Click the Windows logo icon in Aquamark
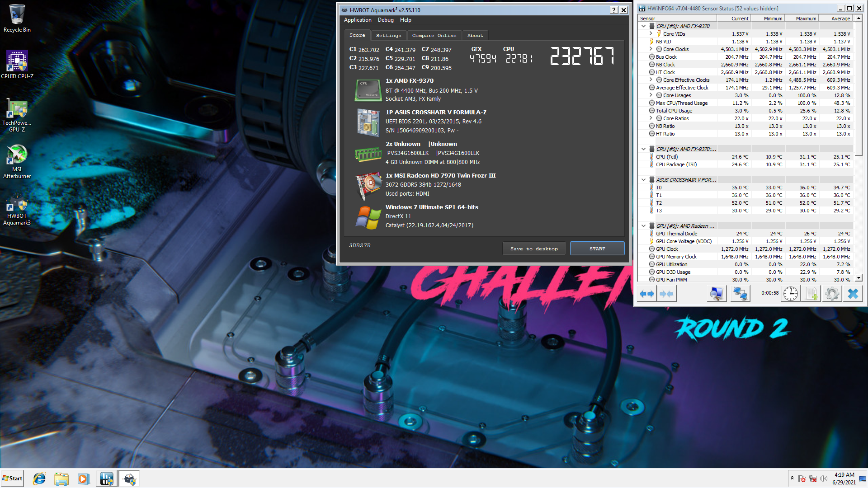This screenshot has width=868, height=488. (368, 217)
